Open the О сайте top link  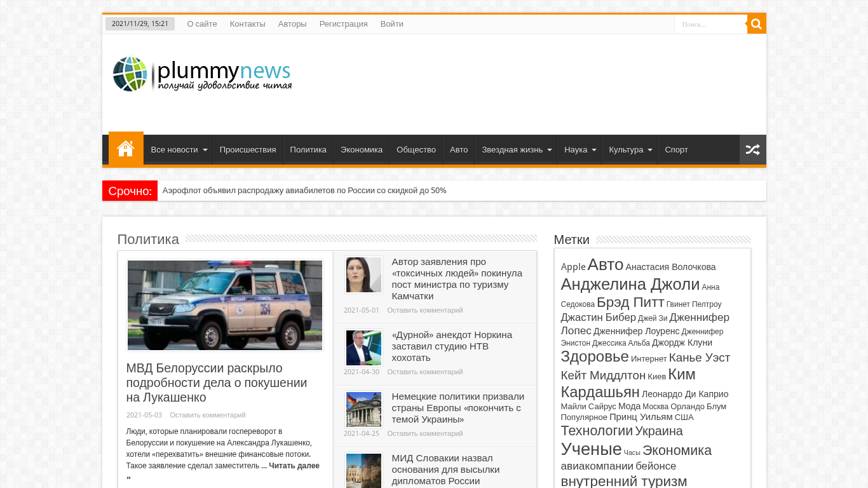tap(202, 24)
